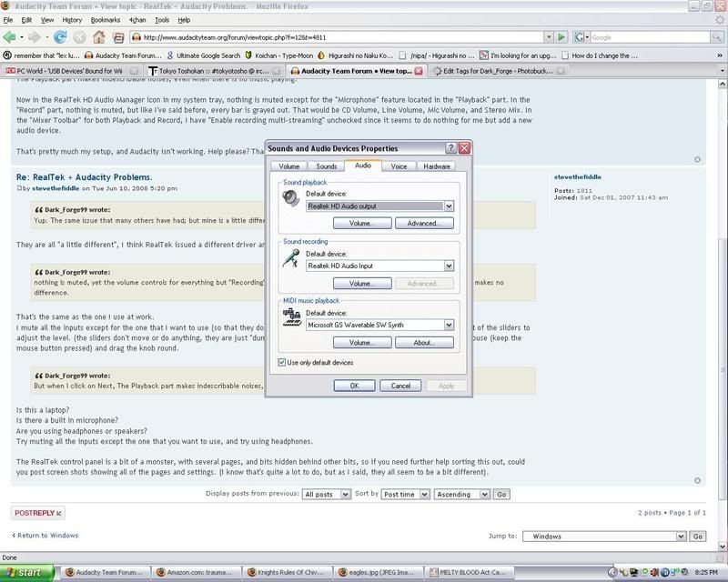The height and width of the screenshot is (582, 728).
Task: Go to the Firefox home page icon
Action: click(98, 37)
